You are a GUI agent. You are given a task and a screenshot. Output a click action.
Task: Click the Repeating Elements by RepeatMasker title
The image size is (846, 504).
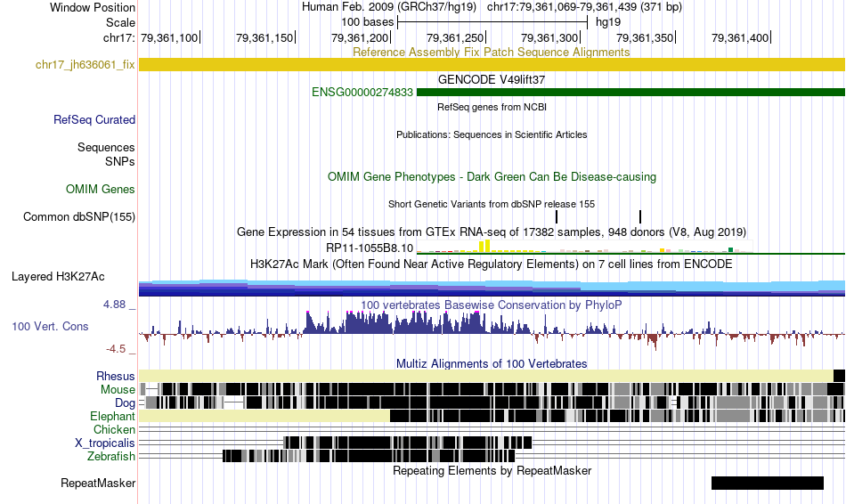(x=492, y=470)
